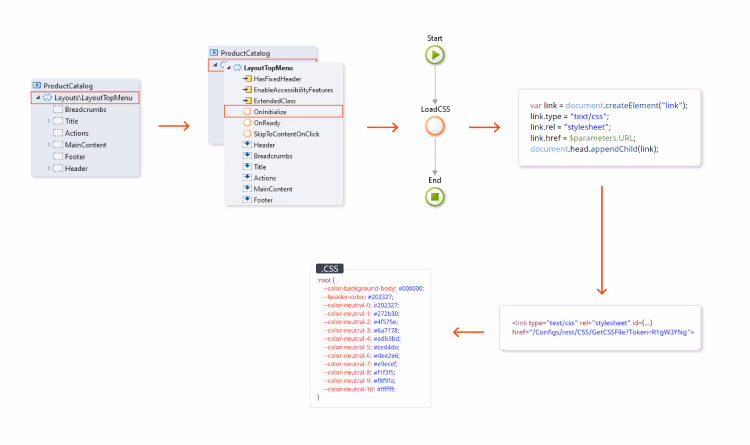The height and width of the screenshot is (445, 750).
Task: Click the orange circle icon beside OnInitialize
Action: pos(247,111)
